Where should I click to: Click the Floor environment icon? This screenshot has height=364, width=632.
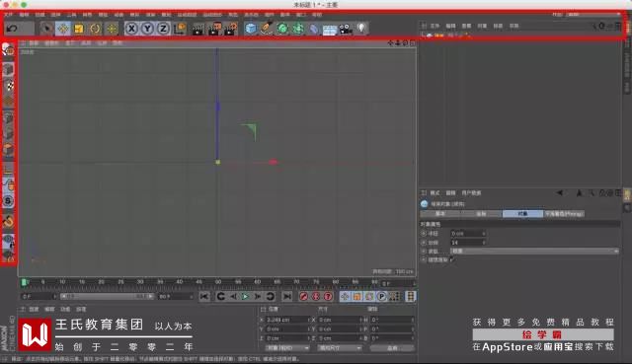(330, 30)
